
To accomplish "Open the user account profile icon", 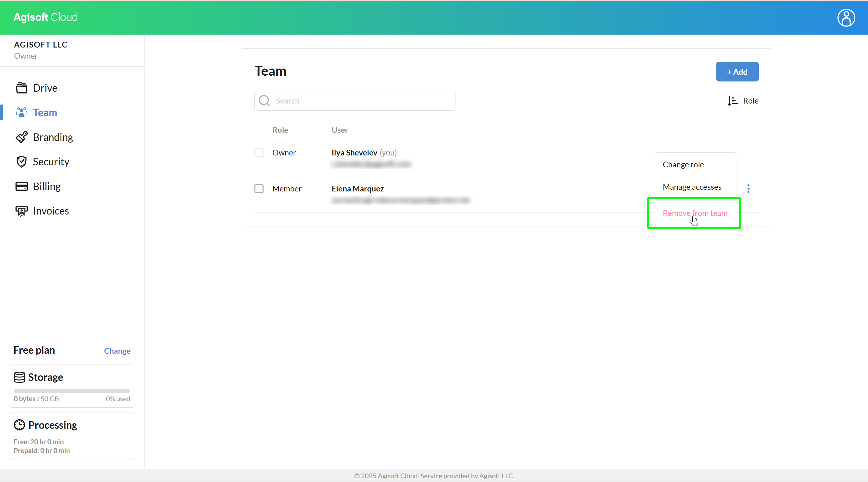I will (x=846, y=18).
